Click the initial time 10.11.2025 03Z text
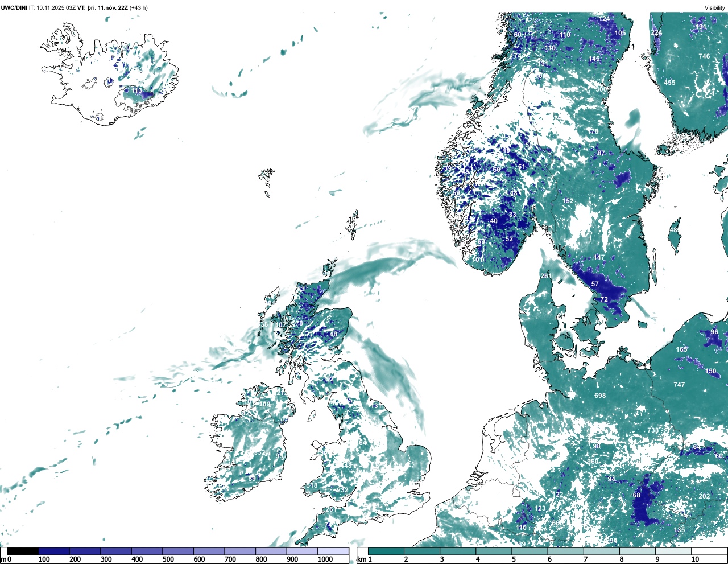 coord(56,8)
